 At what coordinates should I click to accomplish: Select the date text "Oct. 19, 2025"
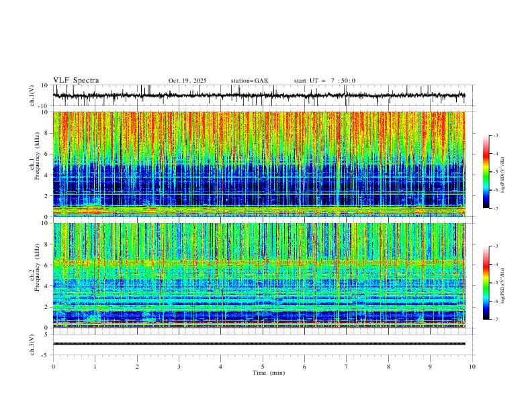pyautogui.click(x=187, y=81)
